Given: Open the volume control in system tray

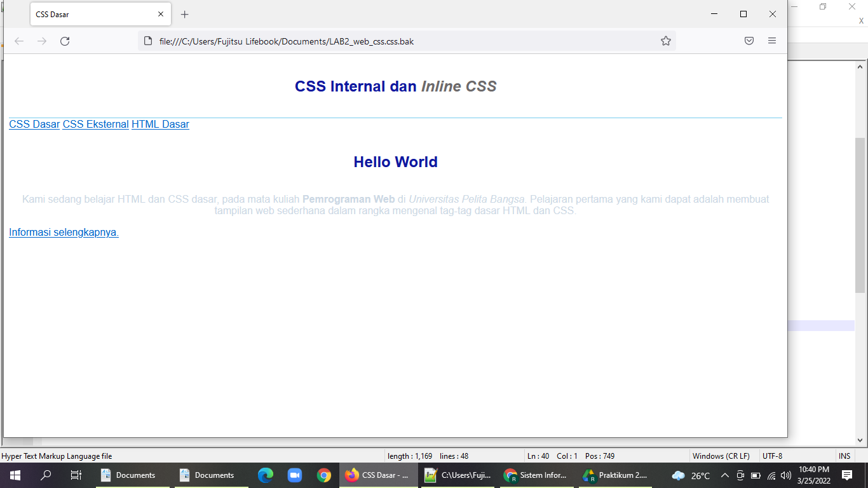Looking at the screenshot, I should [786, 475].
